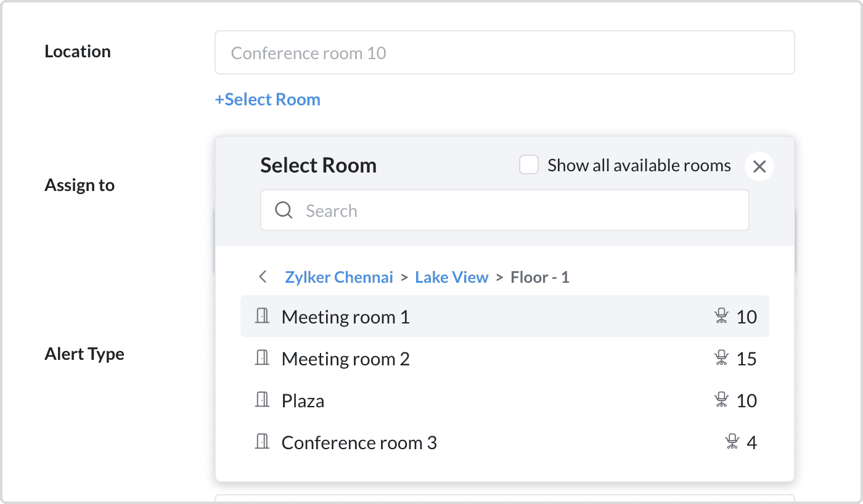Choose Meeting room 1 from the list
This screenshot has height=504, width=863.
pos(345,317)
